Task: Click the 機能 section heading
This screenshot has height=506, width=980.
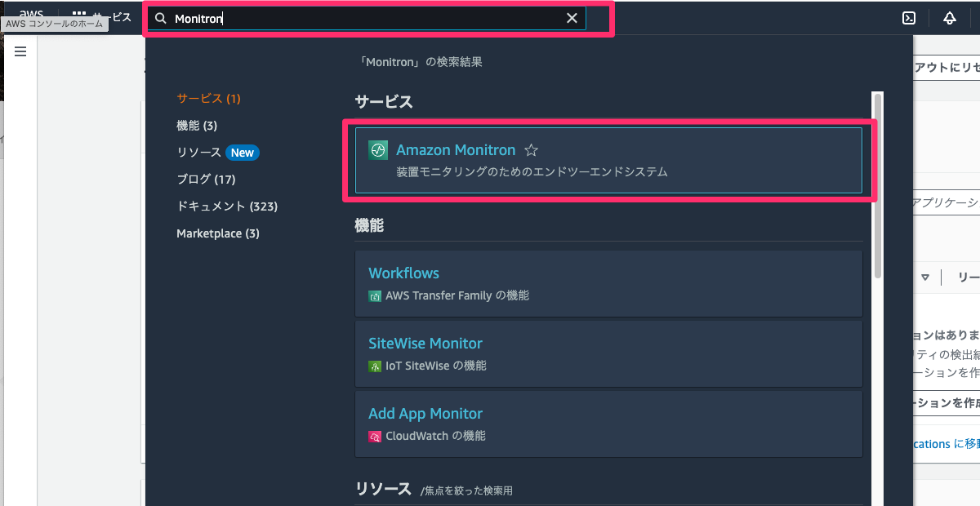Action: [369, 225]
